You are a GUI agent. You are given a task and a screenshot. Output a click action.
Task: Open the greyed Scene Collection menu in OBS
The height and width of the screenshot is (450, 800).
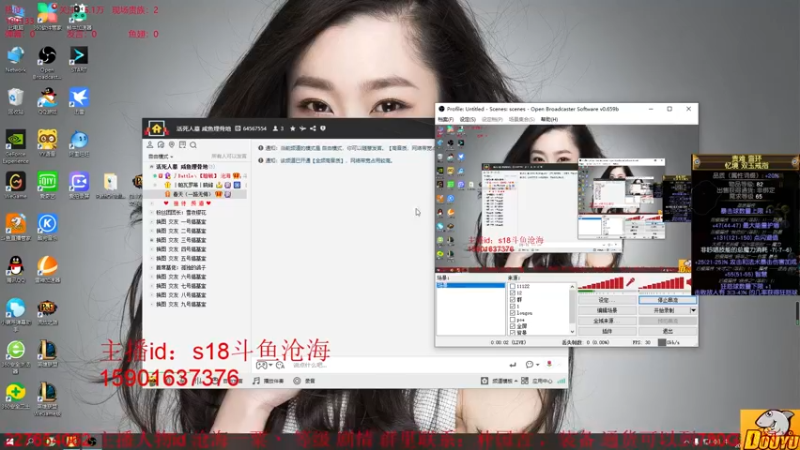(521, 119)
